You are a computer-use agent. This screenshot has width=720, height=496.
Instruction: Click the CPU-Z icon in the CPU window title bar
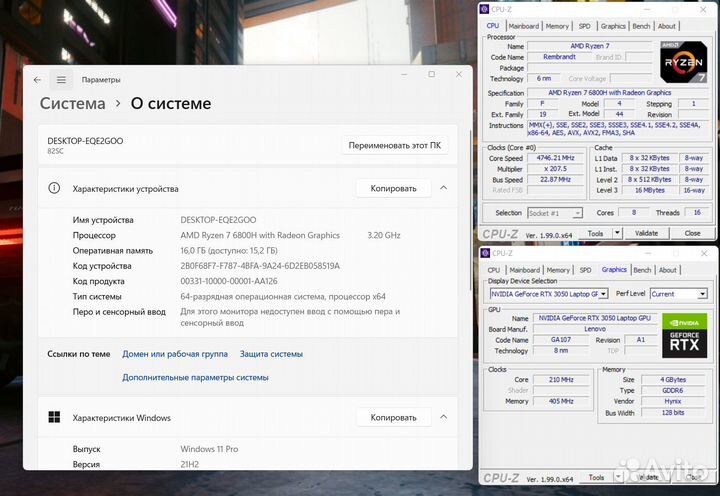485,10
